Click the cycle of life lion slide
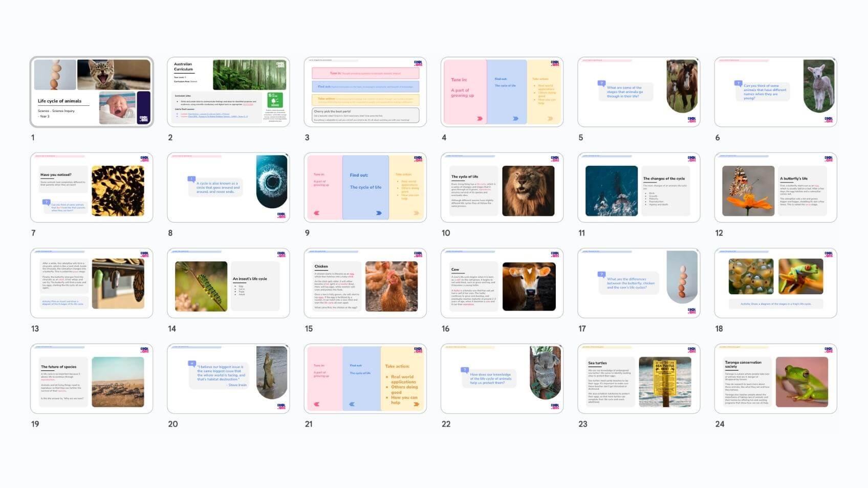This screenshot has height=488, width=868. click(x=502, y=188)
